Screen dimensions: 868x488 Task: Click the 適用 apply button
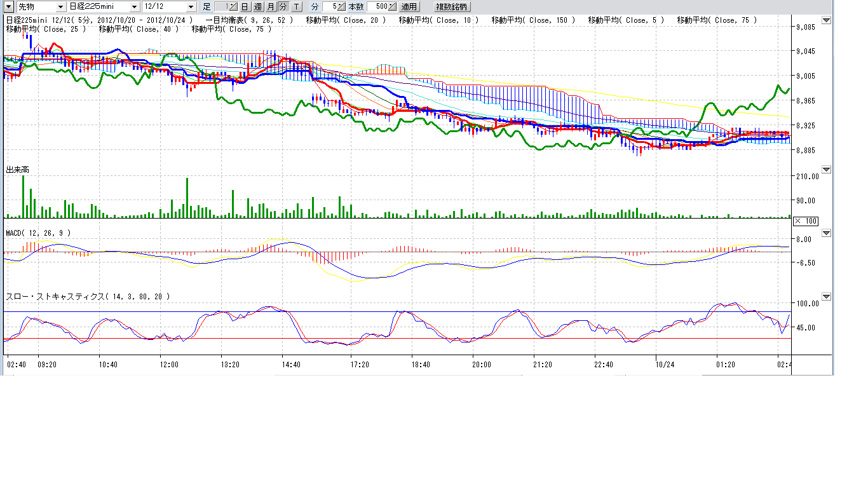409,6
